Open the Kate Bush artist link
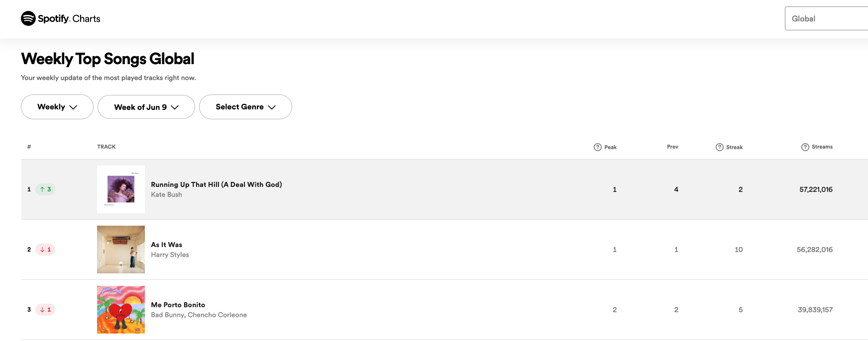The image size is (868, 341). pos(167,195)
